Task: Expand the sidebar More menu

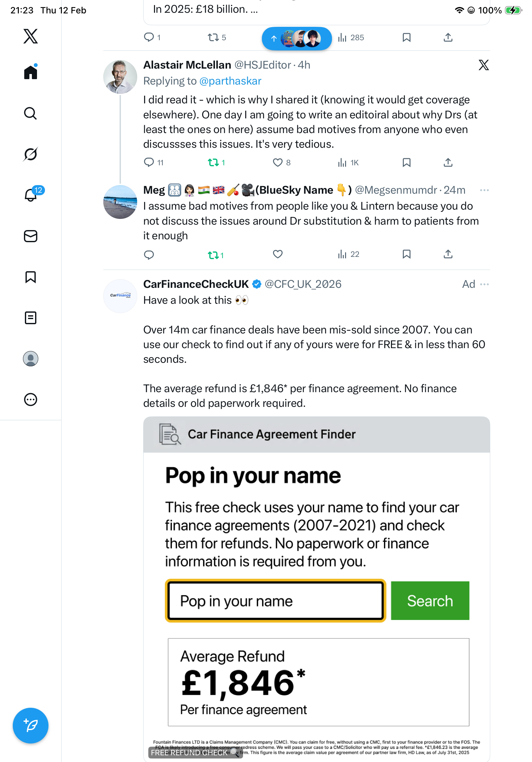Action: tap(31, 400)
